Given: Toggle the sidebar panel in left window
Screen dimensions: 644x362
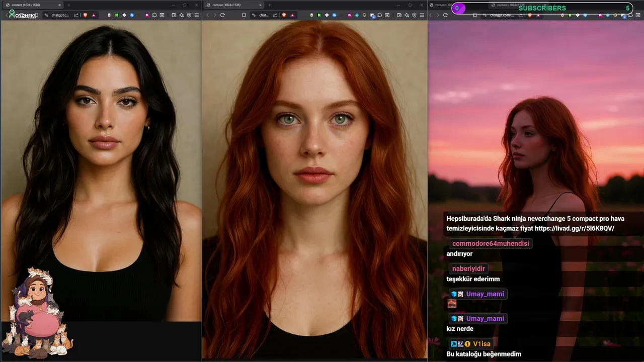Looking at the screenshot, I should tap(162, 15).
